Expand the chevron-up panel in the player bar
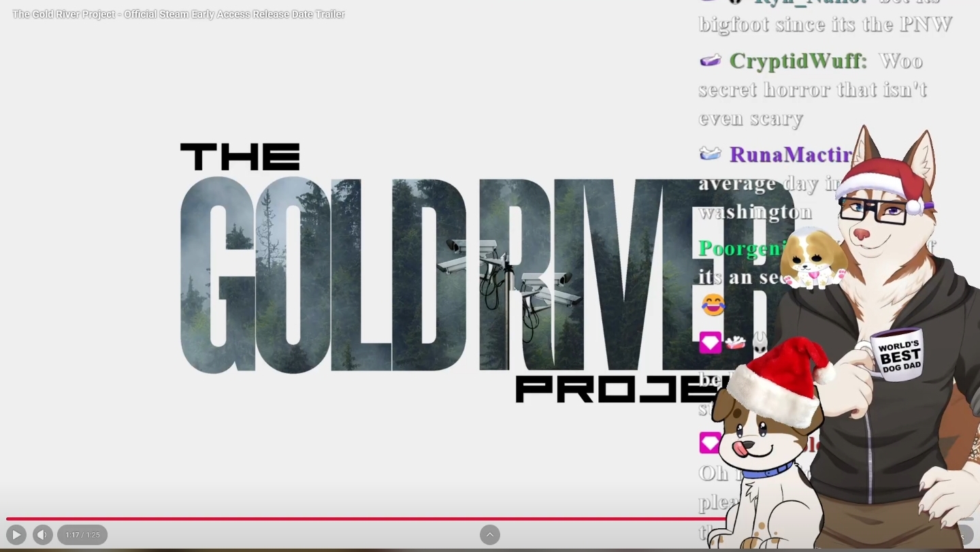 [x=490, y=535]
